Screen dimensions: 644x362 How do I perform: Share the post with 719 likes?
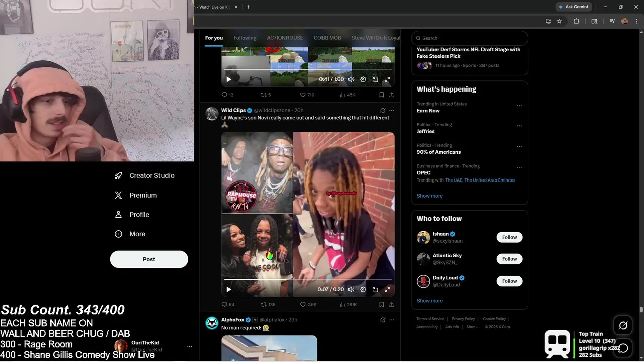(392, 95)
